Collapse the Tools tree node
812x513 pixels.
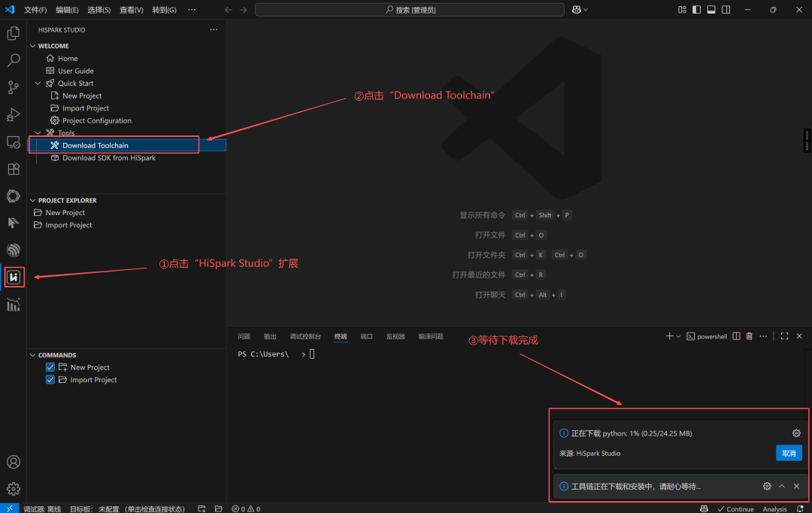click(x=38, y=133)
